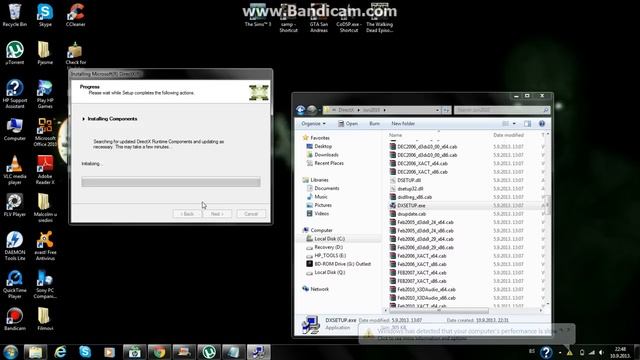Click New folder in the Explorer toolbar
Viewport: 640px width, 360px height.
pos(403,124)
